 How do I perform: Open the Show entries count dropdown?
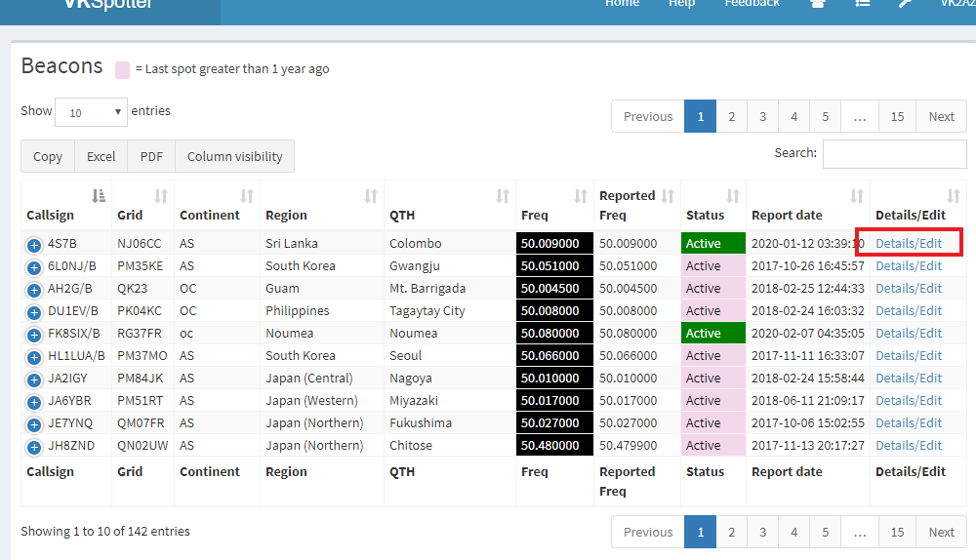91,112
